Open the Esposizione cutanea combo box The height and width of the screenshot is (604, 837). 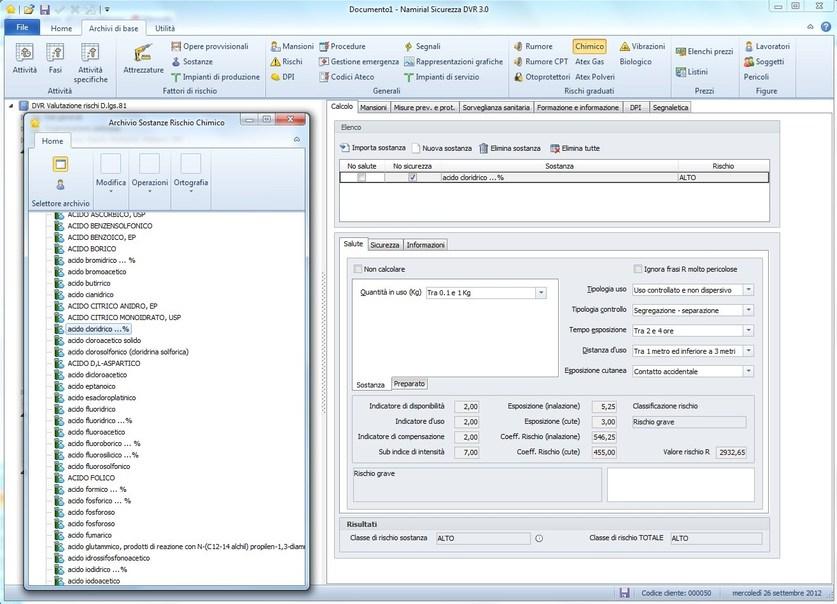pyautogui.click(x=748, y=371)
